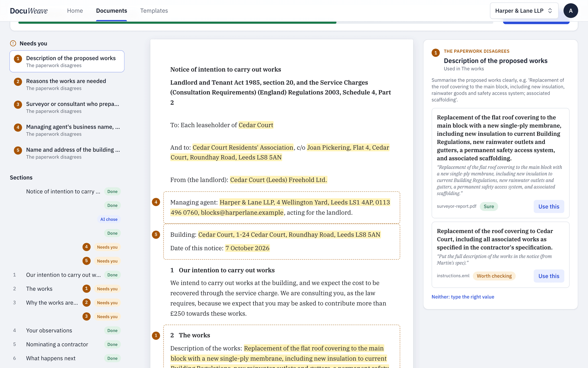Screen dimensions: 588x368
Task: Click the highlighted 'Cedar Court' field after 'To: Each leaseholder of'
Action: point(256,125)
